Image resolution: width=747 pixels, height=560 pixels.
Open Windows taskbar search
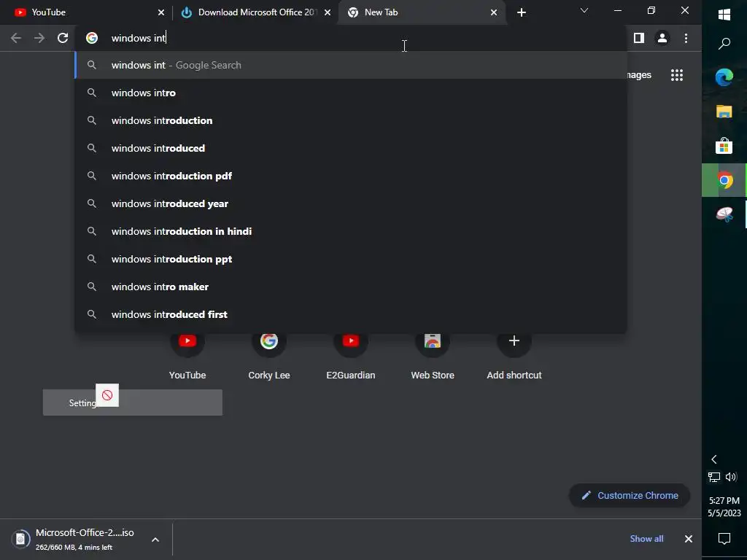coord(724,44)
